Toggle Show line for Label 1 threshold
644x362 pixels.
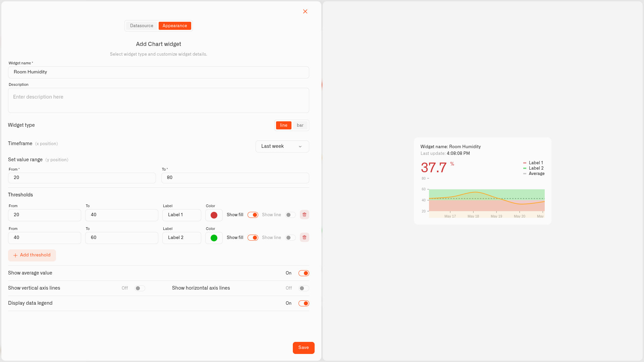290,215
